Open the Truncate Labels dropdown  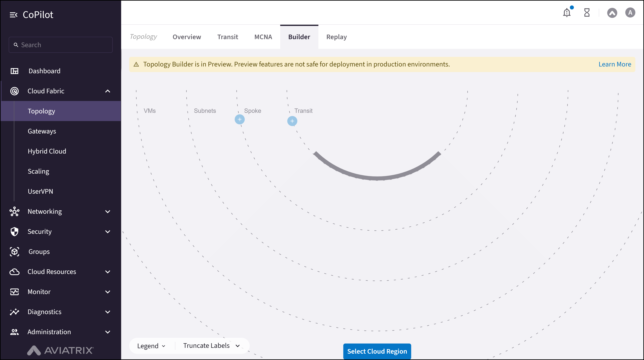tap(211, 345)
